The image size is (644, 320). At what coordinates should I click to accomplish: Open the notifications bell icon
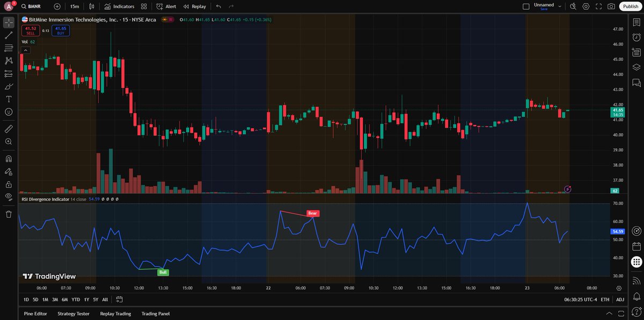coord(636,296)
